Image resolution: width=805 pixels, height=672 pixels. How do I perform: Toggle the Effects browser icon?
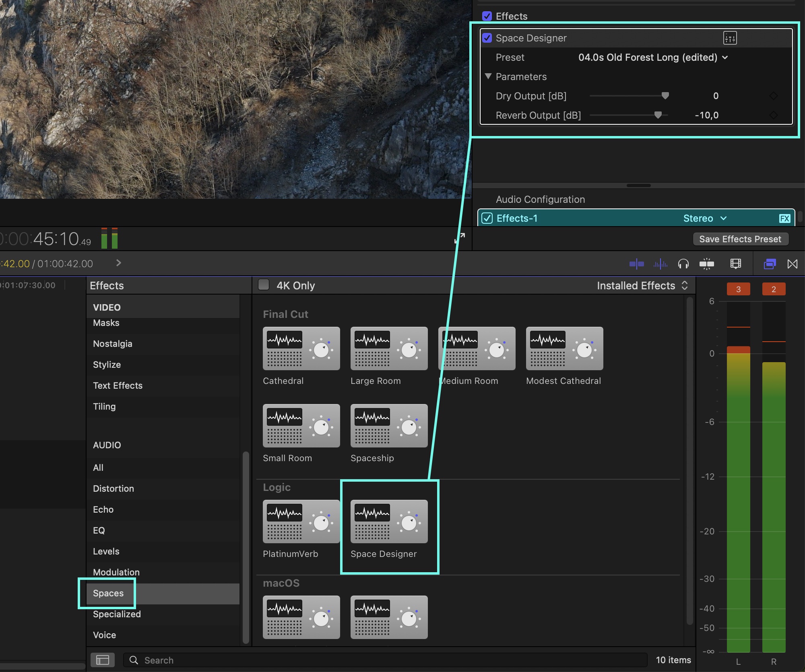(x=770, y=264)
